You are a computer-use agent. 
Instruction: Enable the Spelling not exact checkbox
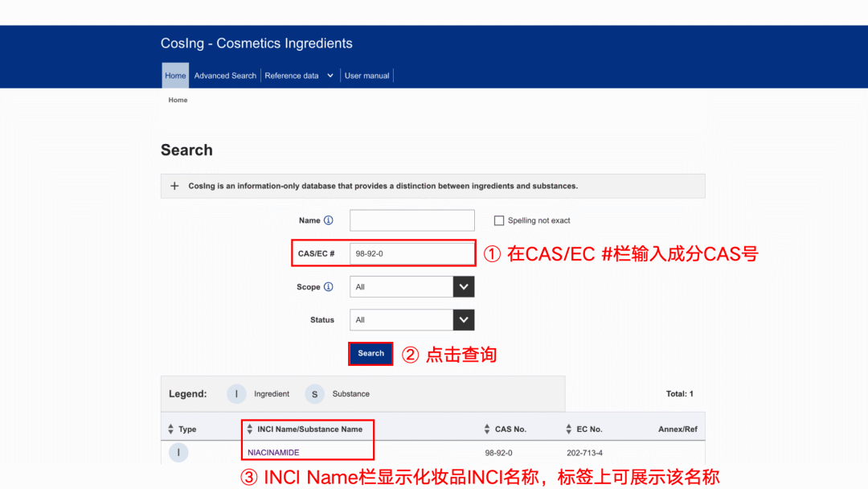point(498,220)
